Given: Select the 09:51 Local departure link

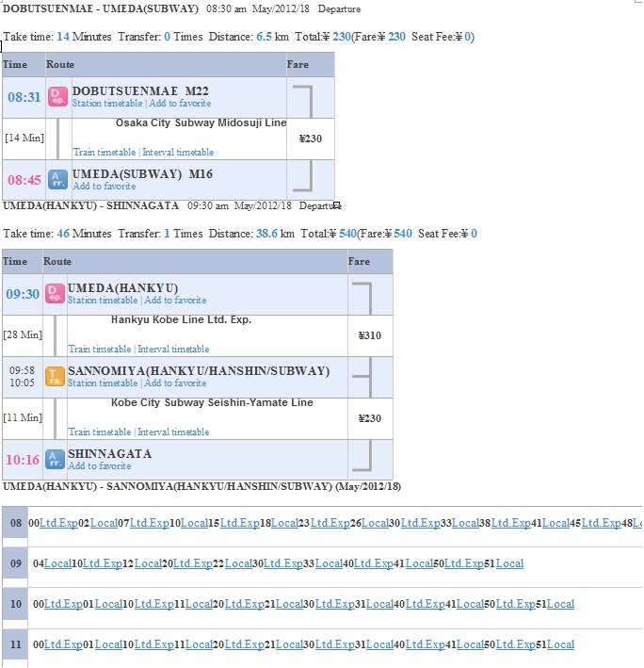Looking at the screenshot, I should (x=510, y=563).
